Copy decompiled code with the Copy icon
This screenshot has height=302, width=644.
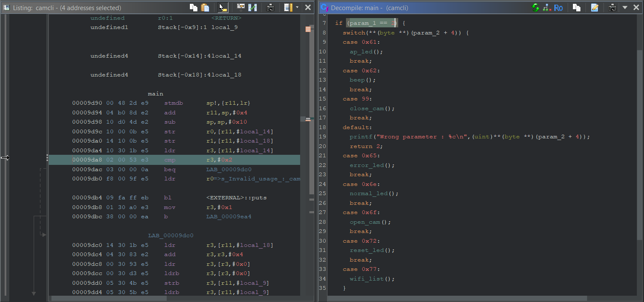pos(577,8)
